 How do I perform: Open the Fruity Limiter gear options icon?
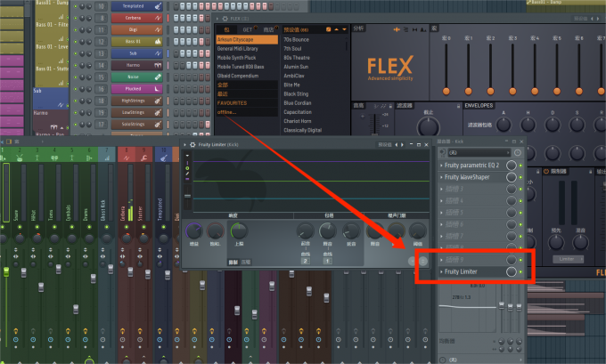[192, 145]
